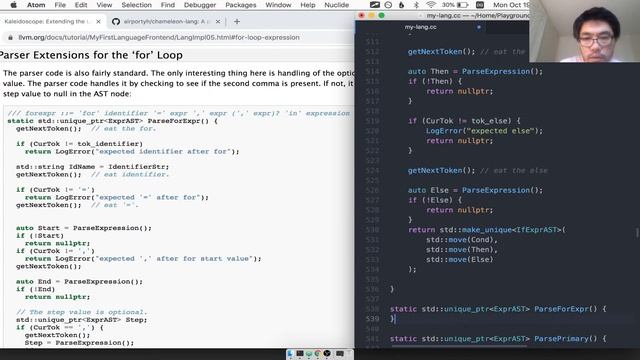This screenshot has height=360, width=640.
Task: Click line number 539 in gutter
Action: 372,319
